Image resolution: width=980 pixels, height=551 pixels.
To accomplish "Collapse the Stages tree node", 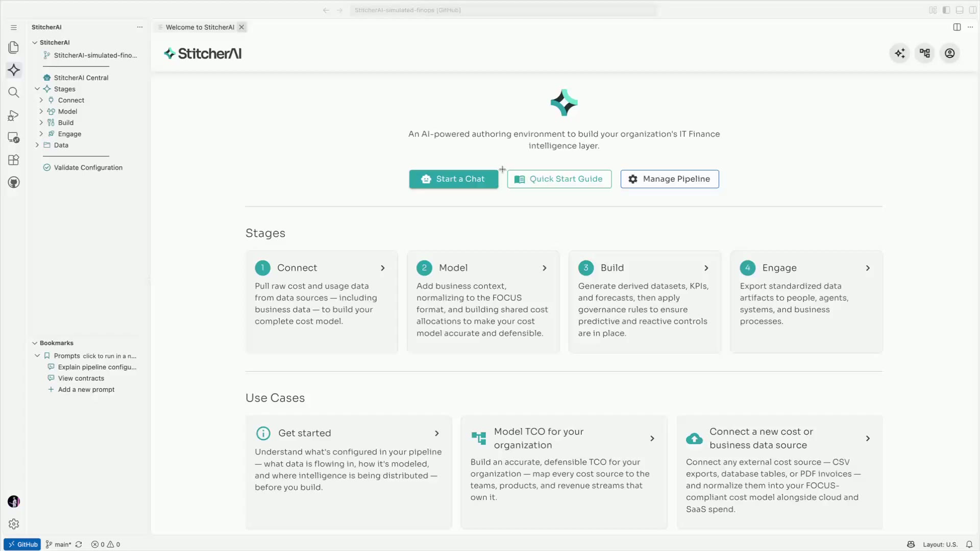I will tap(37, 89).
